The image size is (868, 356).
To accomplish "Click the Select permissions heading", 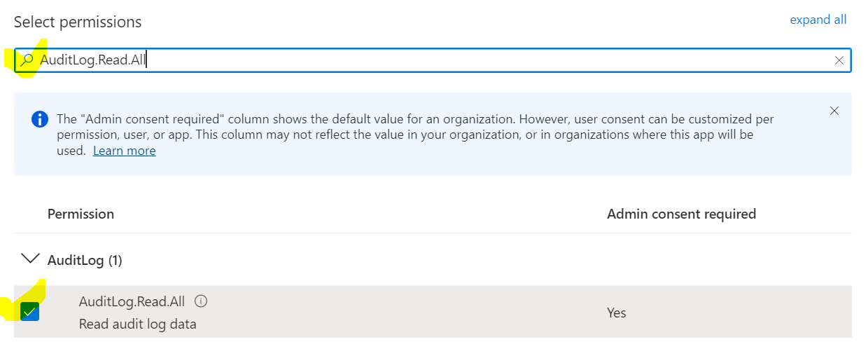I will point(78,22).
